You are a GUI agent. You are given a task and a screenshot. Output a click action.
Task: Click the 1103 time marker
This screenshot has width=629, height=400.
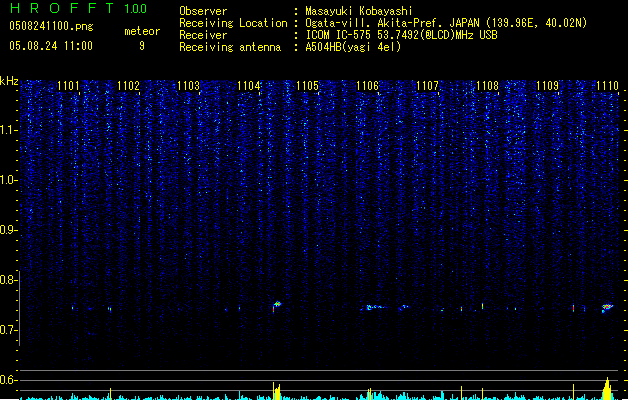pos(188,86)
